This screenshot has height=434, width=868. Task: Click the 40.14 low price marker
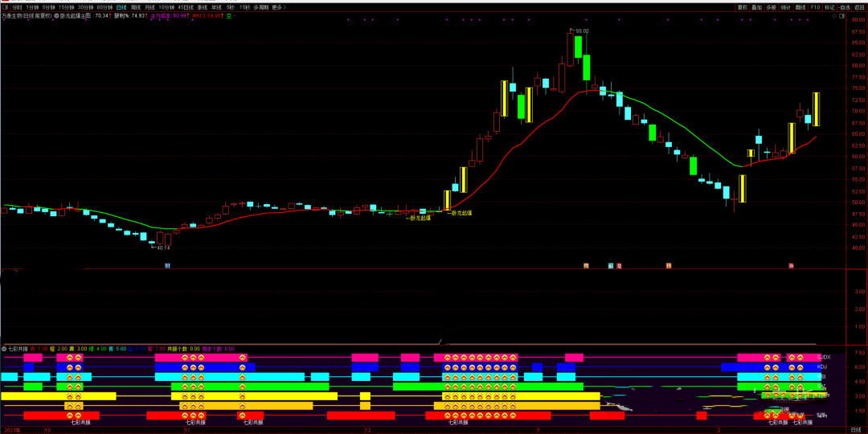(163, 248)
